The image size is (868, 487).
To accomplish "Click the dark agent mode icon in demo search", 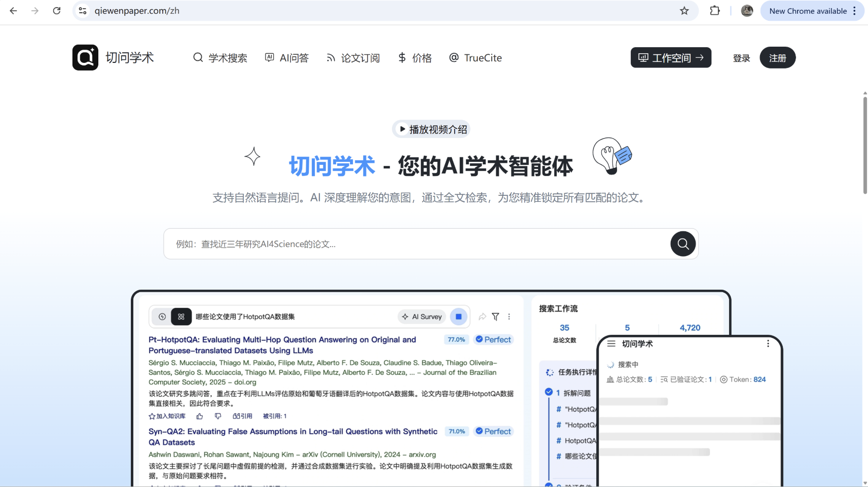I will click(x=181, y=317).
